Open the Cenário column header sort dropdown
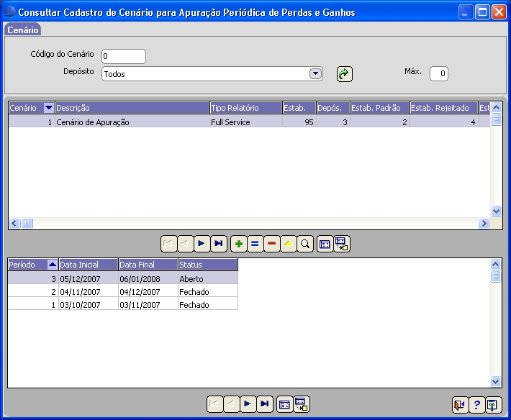Image resolution: width=511 pixels, height=420 pixels. point(49,108)
